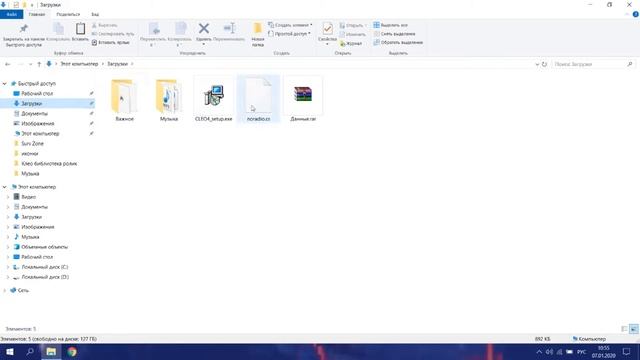Click the Копировать (Copy) ribbon icon
The height and width of the screenshot is (360, 640).
pyautogui.click(x=58, y=29)
